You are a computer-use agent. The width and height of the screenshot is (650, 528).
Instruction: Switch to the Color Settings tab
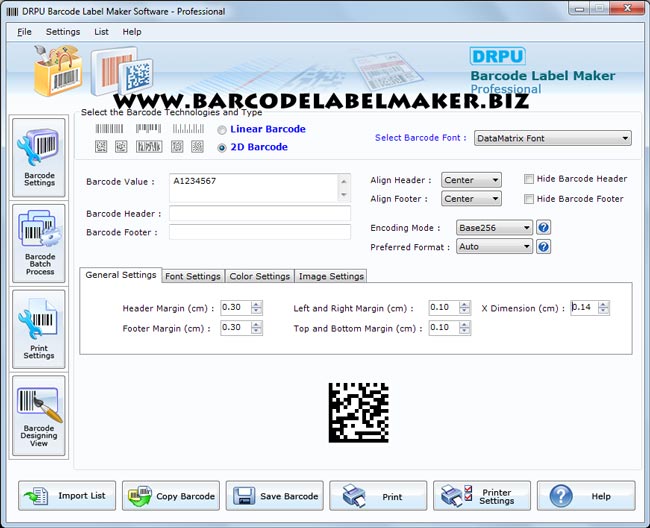click(260, 276)
